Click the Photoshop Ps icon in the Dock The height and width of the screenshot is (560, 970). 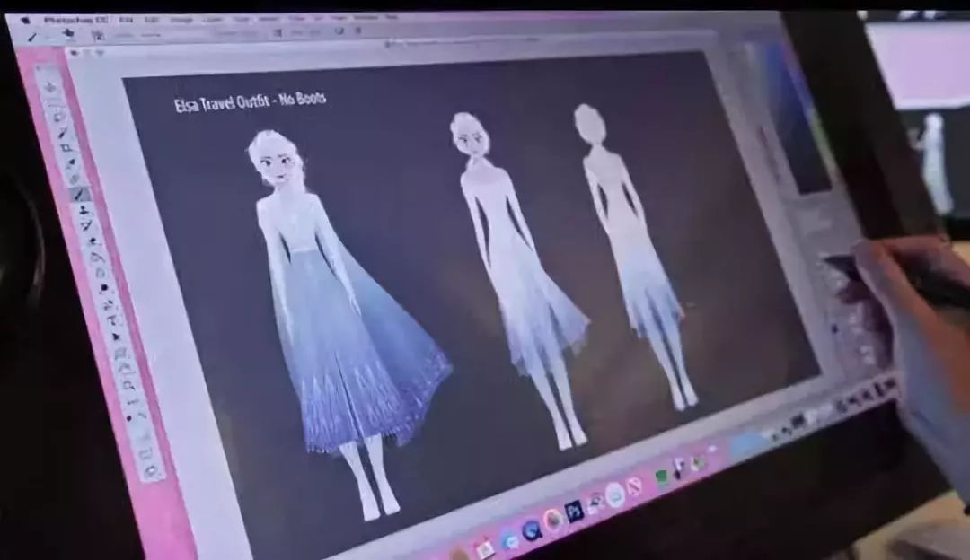tap(575, 512)
